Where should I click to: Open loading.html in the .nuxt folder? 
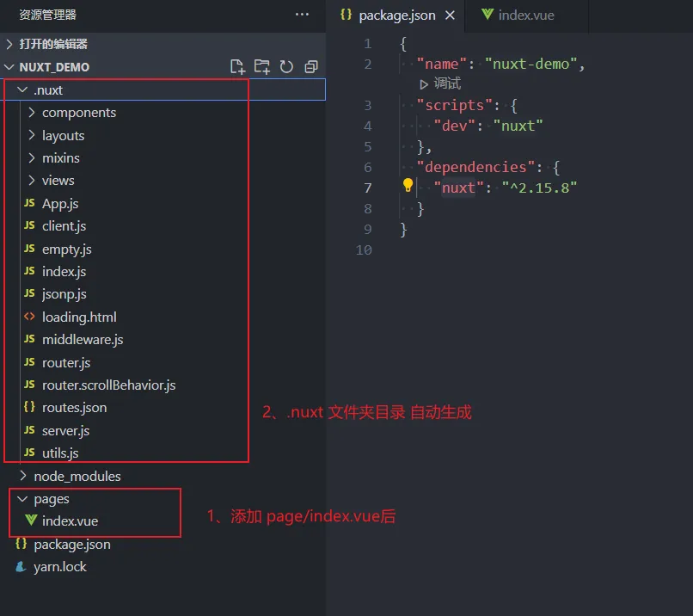tap(79, 317)
